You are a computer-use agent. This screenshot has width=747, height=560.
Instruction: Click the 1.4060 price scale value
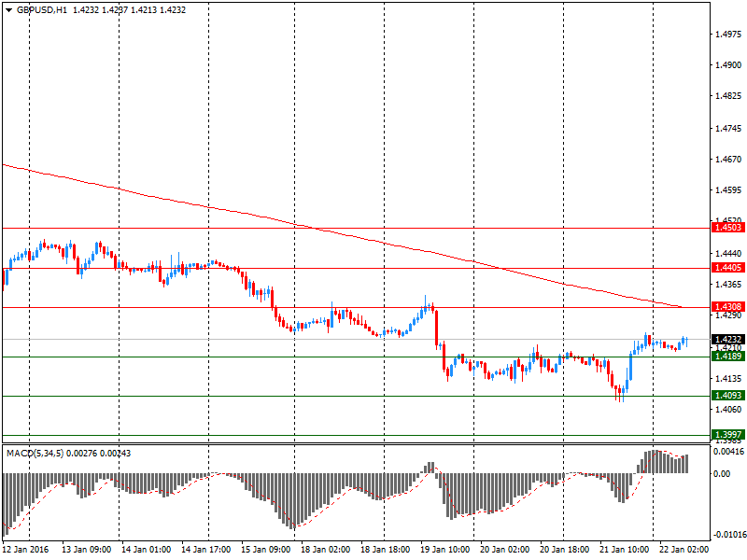click(728, 410)
